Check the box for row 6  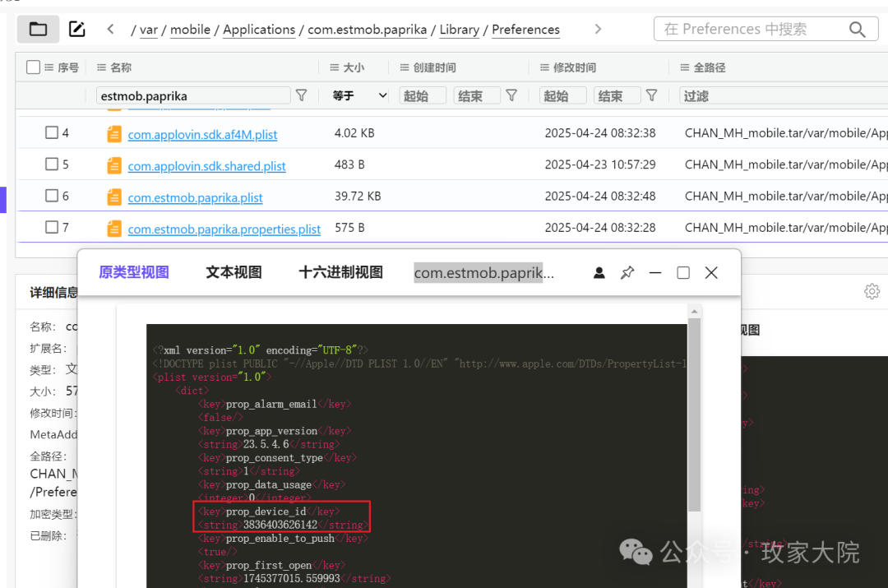52,196
